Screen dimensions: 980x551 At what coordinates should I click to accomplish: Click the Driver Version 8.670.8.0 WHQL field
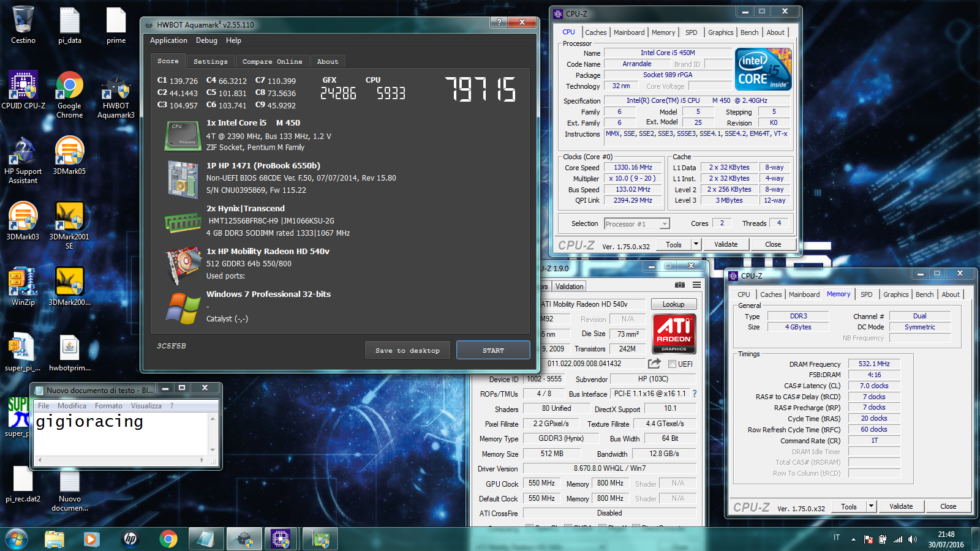[609, 468]
